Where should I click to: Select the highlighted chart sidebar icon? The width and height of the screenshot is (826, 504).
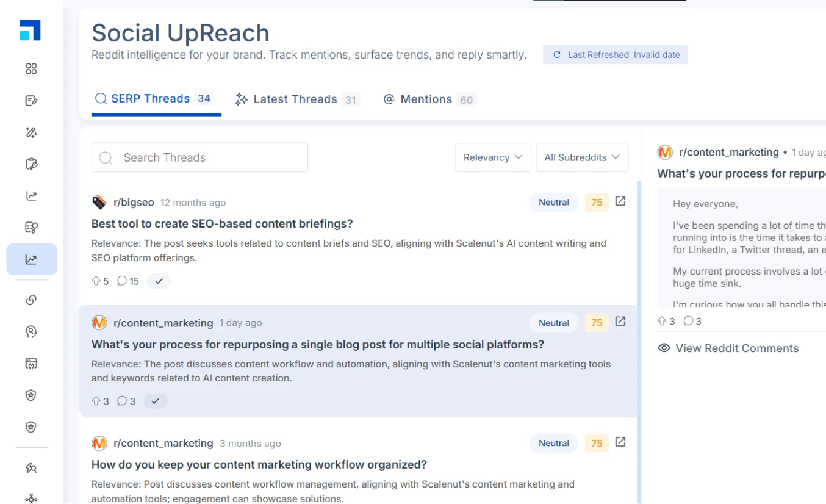32,259
